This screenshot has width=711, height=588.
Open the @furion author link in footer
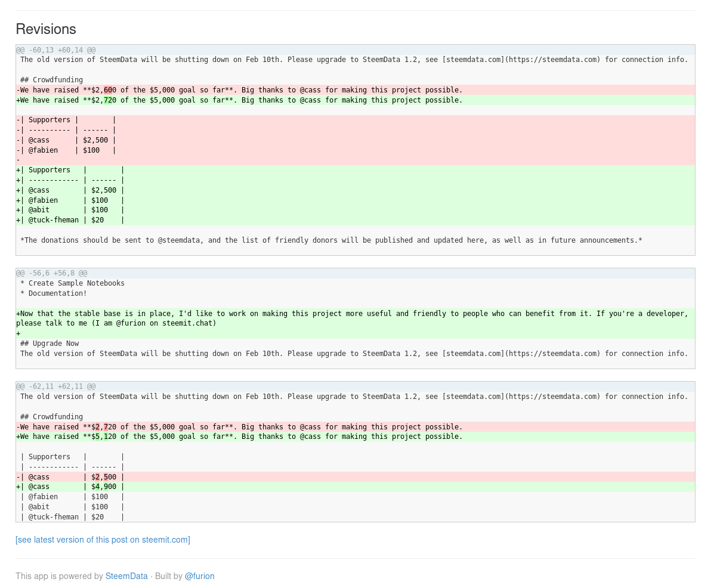(x=199, y=575)
